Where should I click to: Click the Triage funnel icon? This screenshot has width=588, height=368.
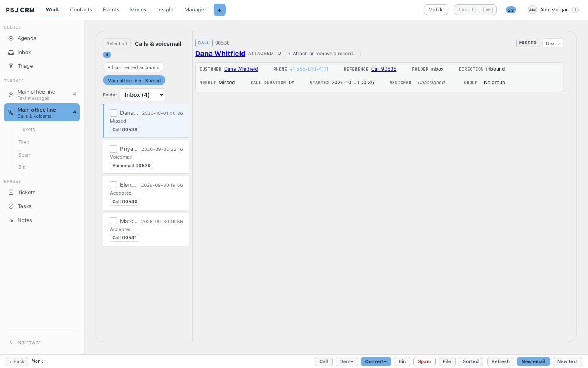pos(11,66)
